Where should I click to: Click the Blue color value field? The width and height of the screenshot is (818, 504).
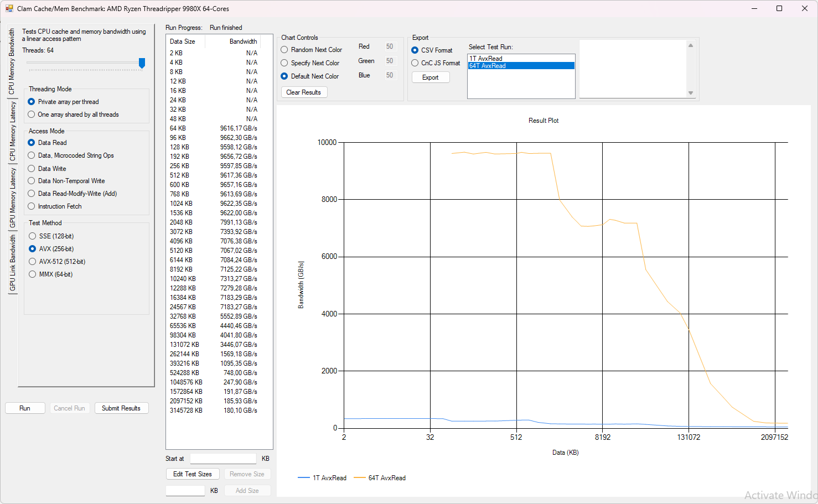click(x=390, y=75)
